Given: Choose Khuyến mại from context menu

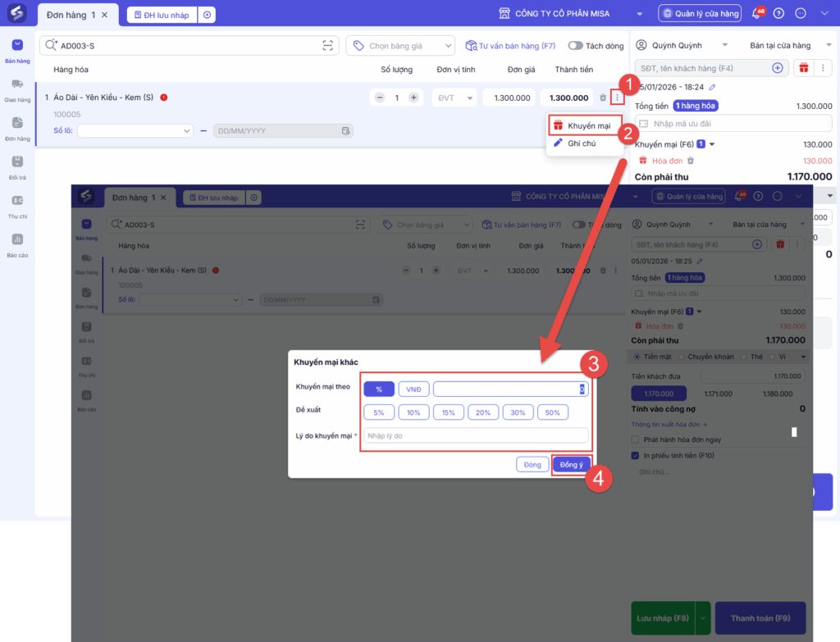Looking at the screenshot, I should (585, 125).
